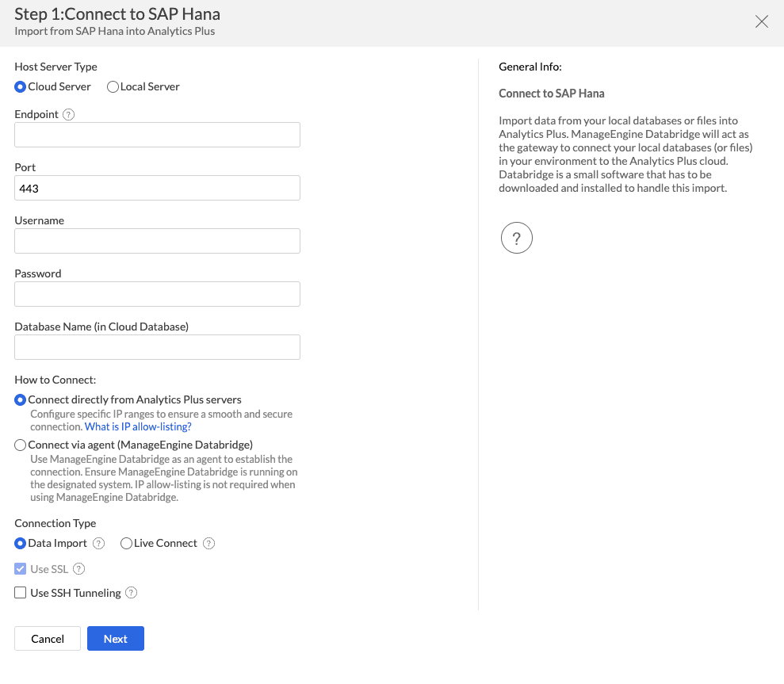This screenshot has width=784, height=684.
Task: Click the help icon next to Endpoint
Action: (68, 114)
